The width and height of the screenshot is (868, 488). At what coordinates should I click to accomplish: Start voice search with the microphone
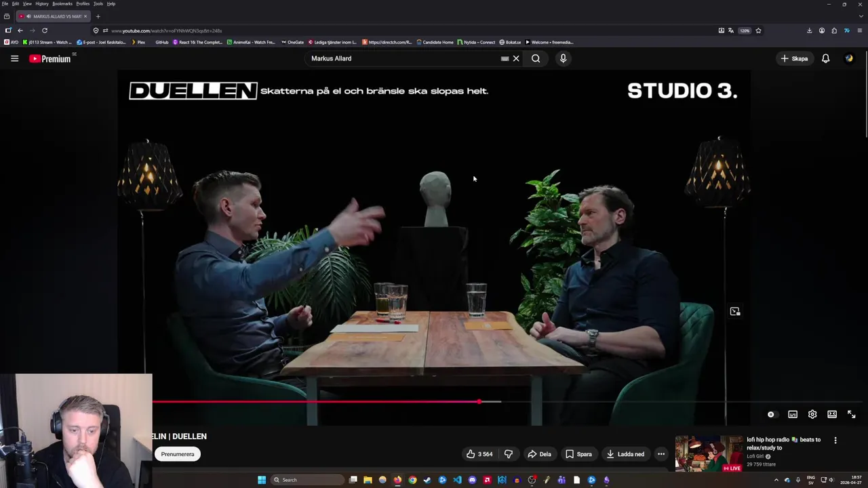[563, 58]
